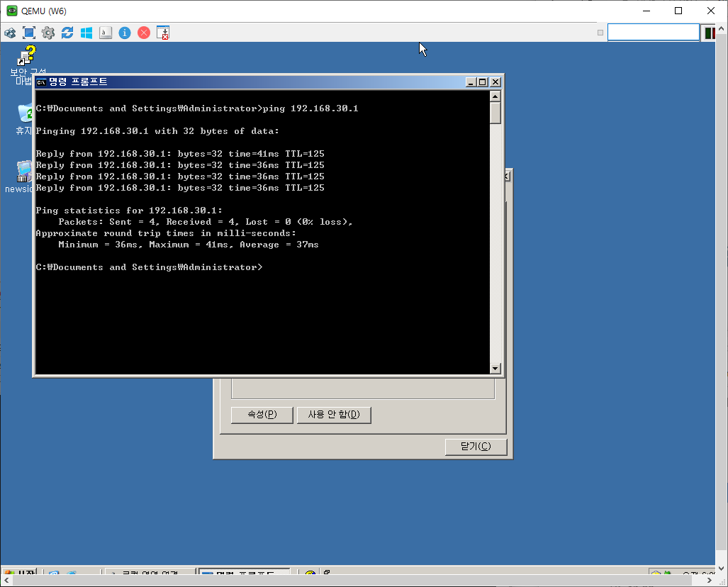Click 'Pinging 192.168.30.1 with 32 bytes of data:' line
The image size is (728, 587).
click(157, 131)
